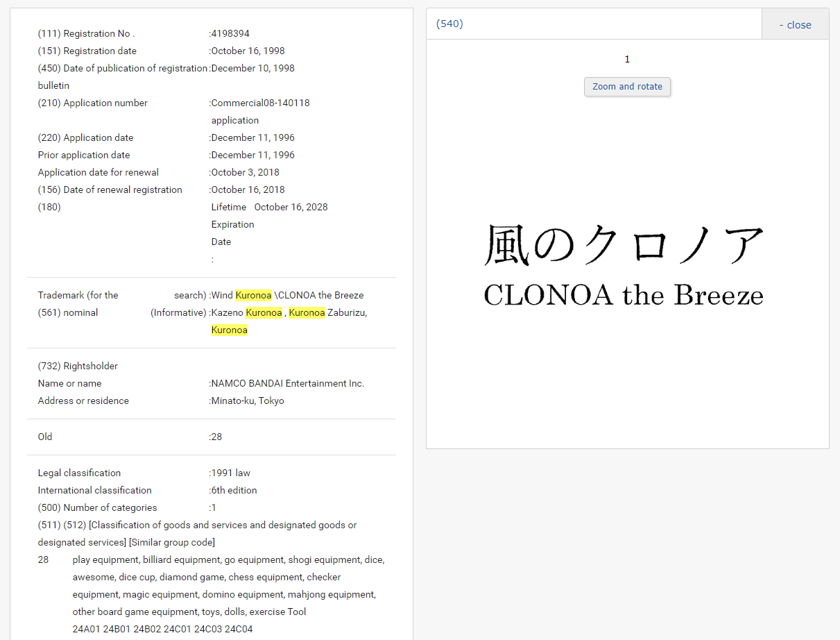Click registration date October 16, 1998

(248, 51)
